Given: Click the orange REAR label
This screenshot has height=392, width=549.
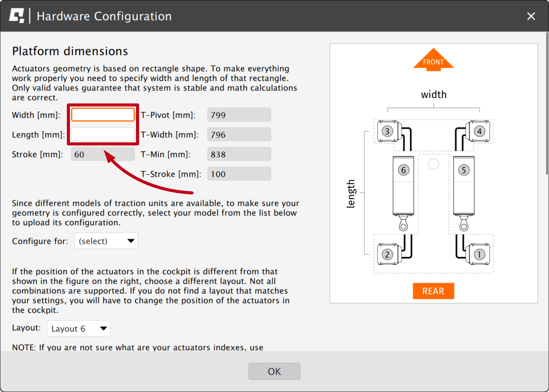Looking at the screenshot, I should coord(433,291).
